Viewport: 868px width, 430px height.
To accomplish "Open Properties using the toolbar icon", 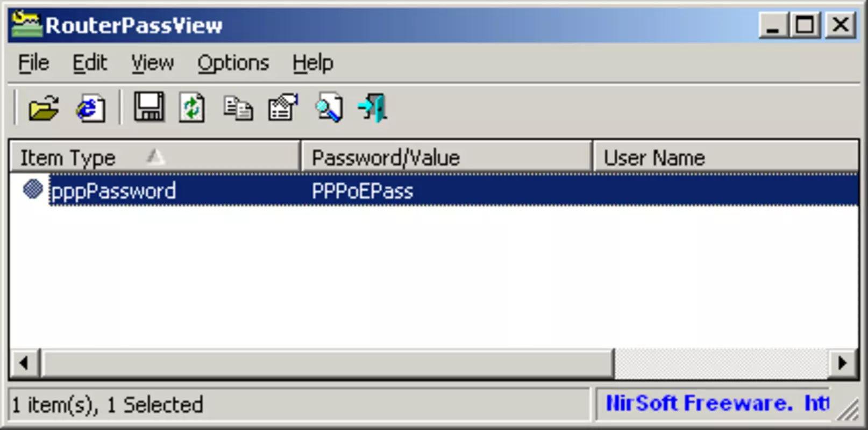I will coord(283,107).
